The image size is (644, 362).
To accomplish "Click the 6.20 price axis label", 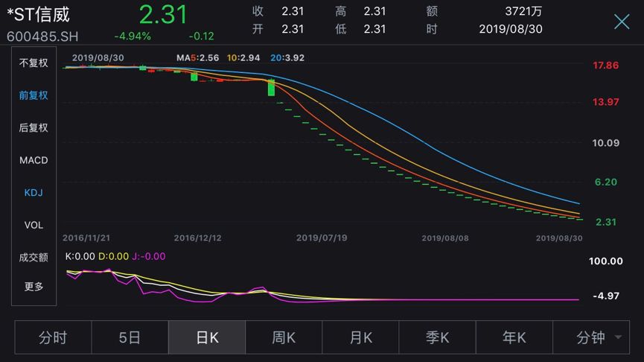I will coord(606,182).
